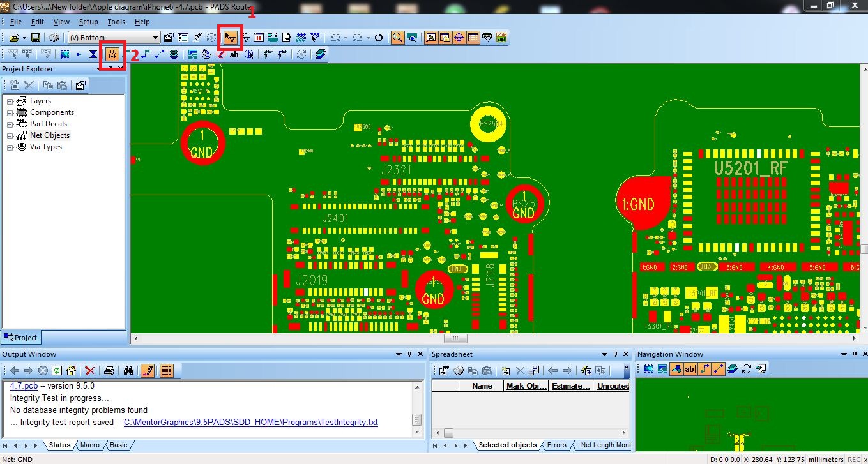Click the Output Window vertical scrollbar thumb

[x=416, y=419]
